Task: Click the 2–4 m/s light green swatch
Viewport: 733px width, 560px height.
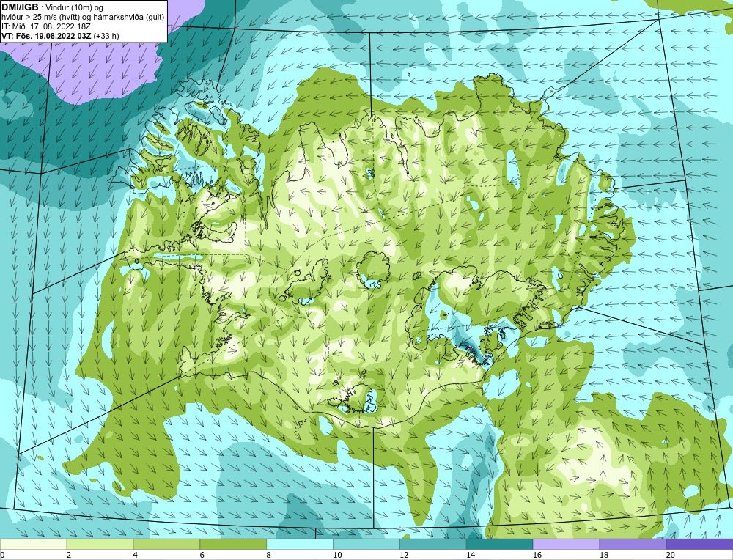Action: point(100,544)
